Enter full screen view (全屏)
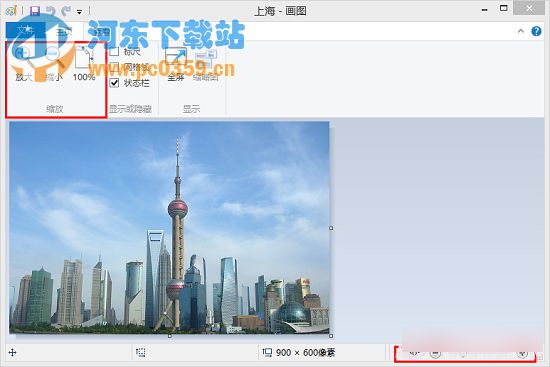This screenshot has height=367, width=550. point(176,64)
